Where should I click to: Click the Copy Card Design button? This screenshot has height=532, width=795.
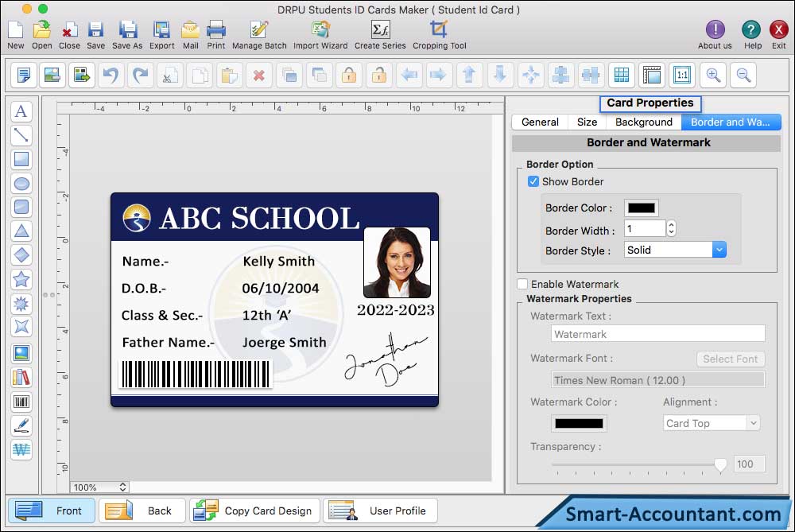click(254, 511)
